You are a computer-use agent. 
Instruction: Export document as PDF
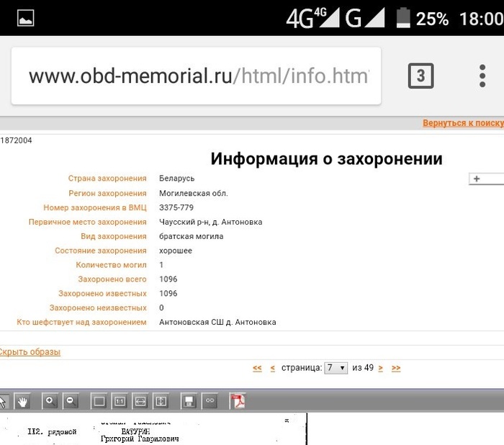coord(238,401)
